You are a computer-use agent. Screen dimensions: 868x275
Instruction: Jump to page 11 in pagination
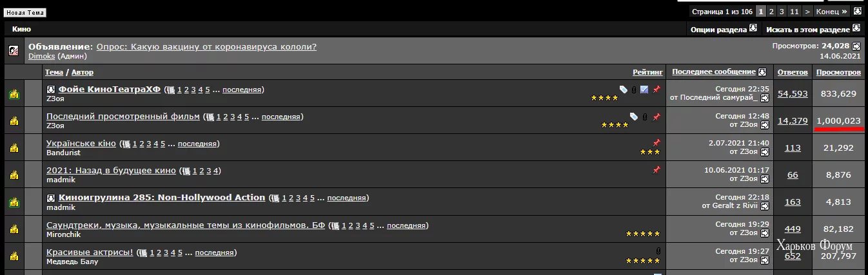[794, 12]
